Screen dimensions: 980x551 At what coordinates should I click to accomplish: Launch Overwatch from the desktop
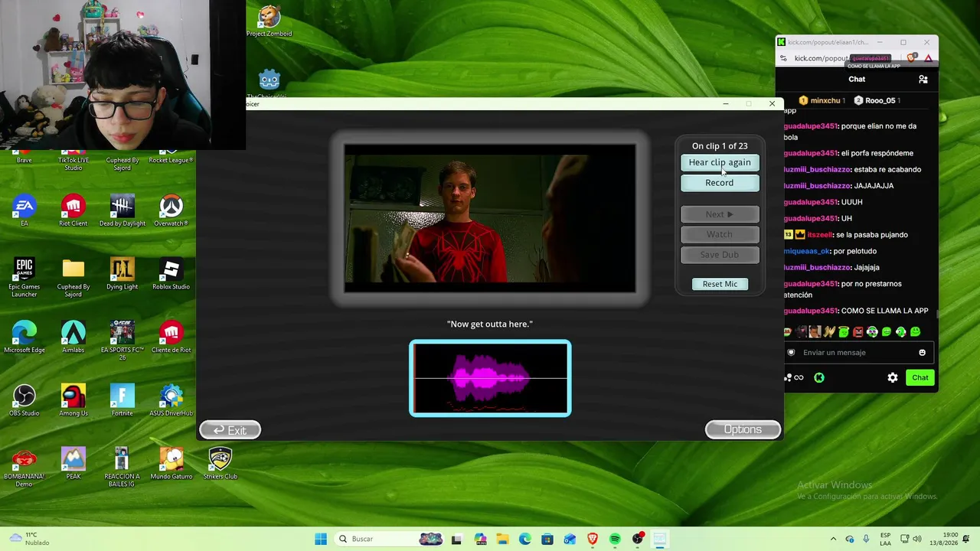(x=171, y=211)
